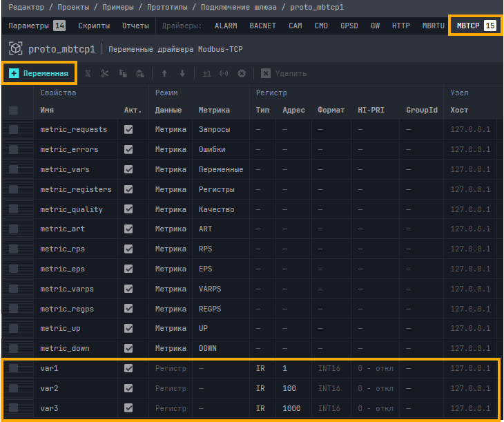Toggle the Акт. checkbox for metric_requests
Screen dimensions: 504x422
coord(128,129)
